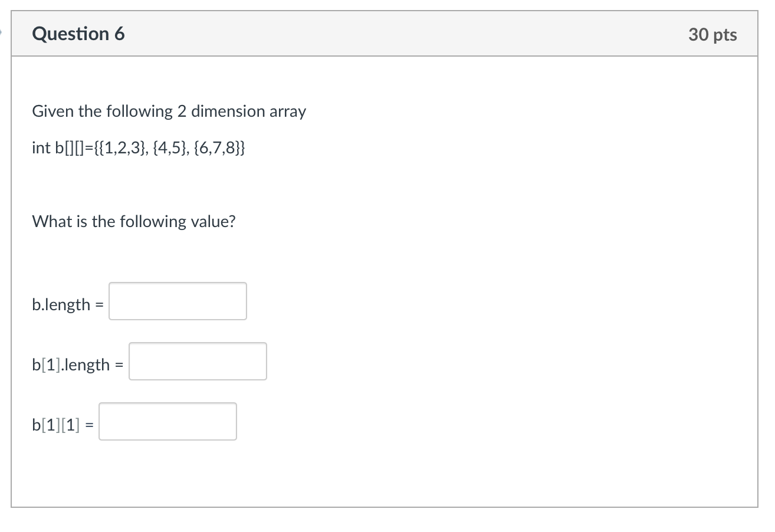Click the b[1].length answer input field
Screen dimensions: 775x532
click(x=198, y=361)
